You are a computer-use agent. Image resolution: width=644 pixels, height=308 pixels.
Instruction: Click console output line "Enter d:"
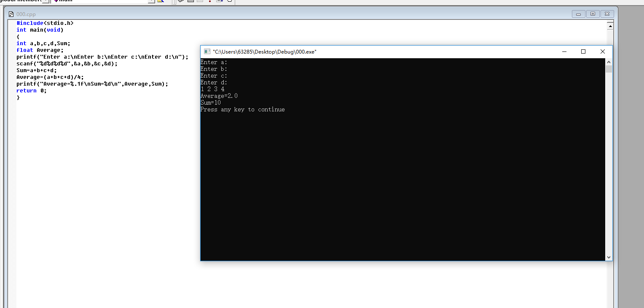214,82
